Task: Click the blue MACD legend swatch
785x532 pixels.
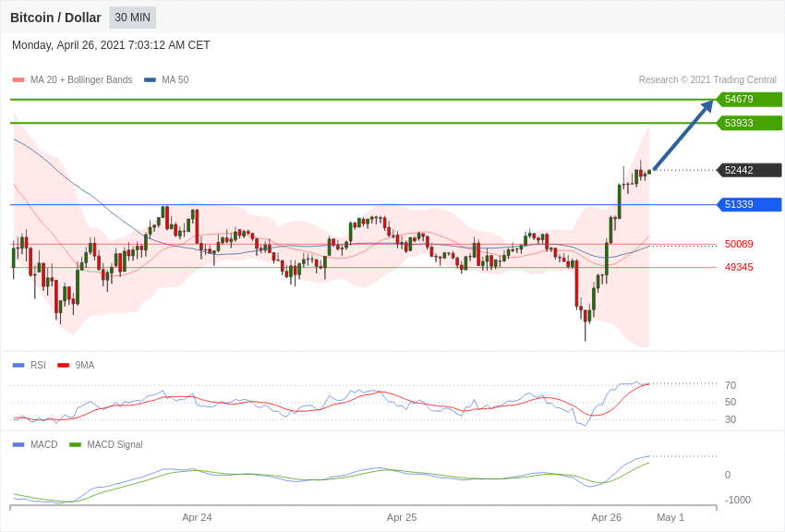Action: click(18, 444)
